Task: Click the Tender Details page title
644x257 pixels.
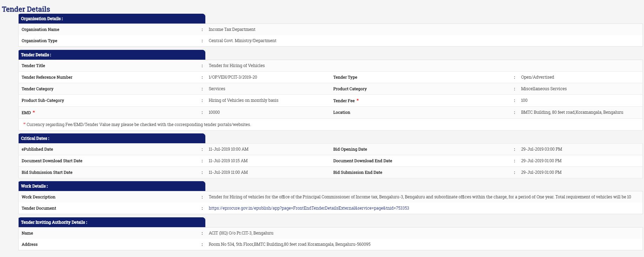Action: click(26, 9)
